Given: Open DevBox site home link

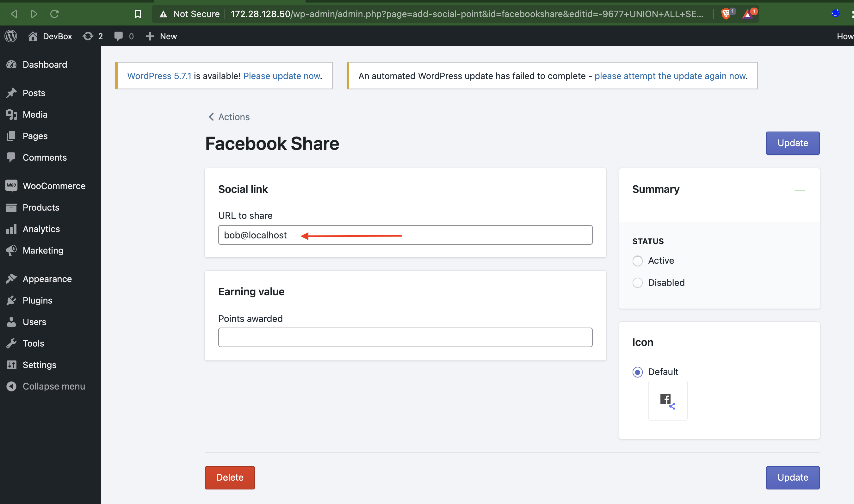Looking at the screenshot, I should 50,36.
